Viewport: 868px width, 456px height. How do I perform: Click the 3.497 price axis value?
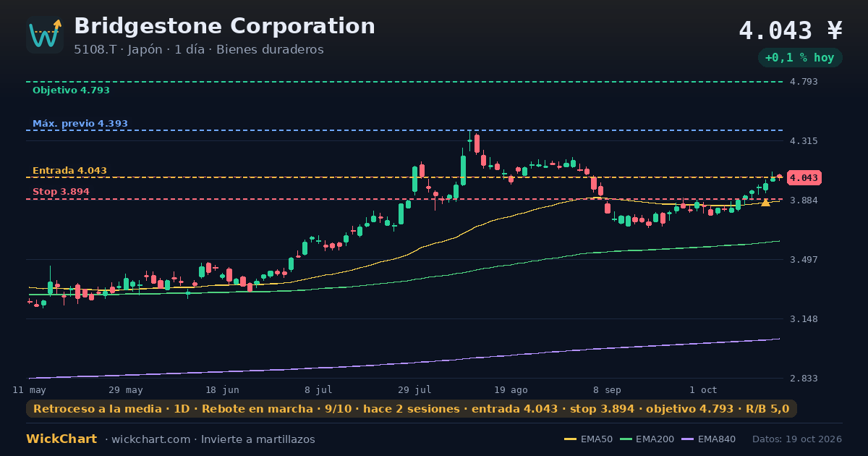coord(804,260)
